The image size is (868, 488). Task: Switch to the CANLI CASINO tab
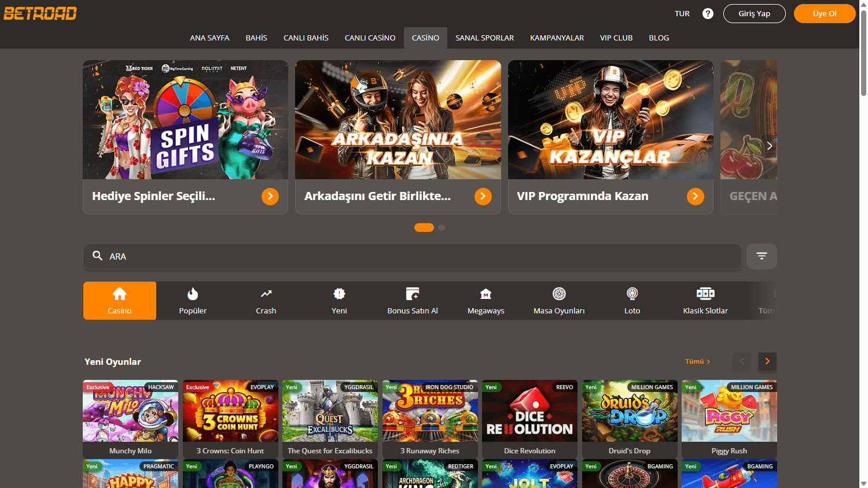(370, 38)
